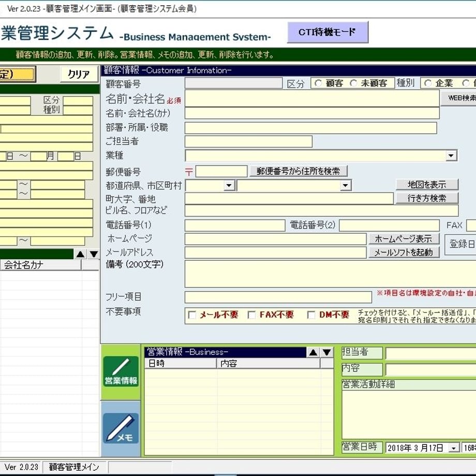The width and height of the screenshot is (476, 476).
Task: Click the メールソフトを起動 button
Action: 404,252
